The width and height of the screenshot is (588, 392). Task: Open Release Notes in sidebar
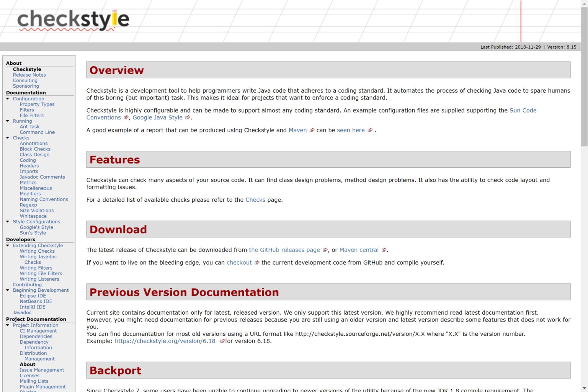point(29,75)
